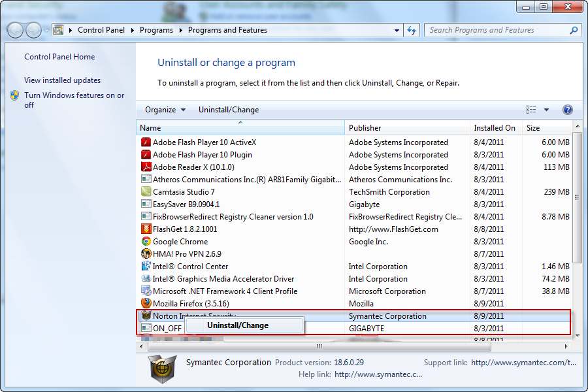Click the Atheros Communications entry icon

pos(146,179)
